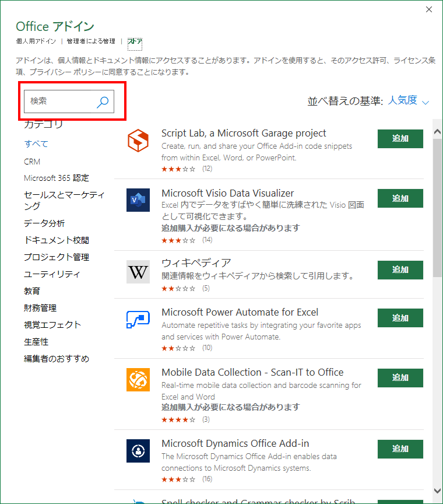The height and width of the screenshot is (504, 443).
Task: Switch to the 個人用アドイン tab
Action: click(x=36, y=41)
